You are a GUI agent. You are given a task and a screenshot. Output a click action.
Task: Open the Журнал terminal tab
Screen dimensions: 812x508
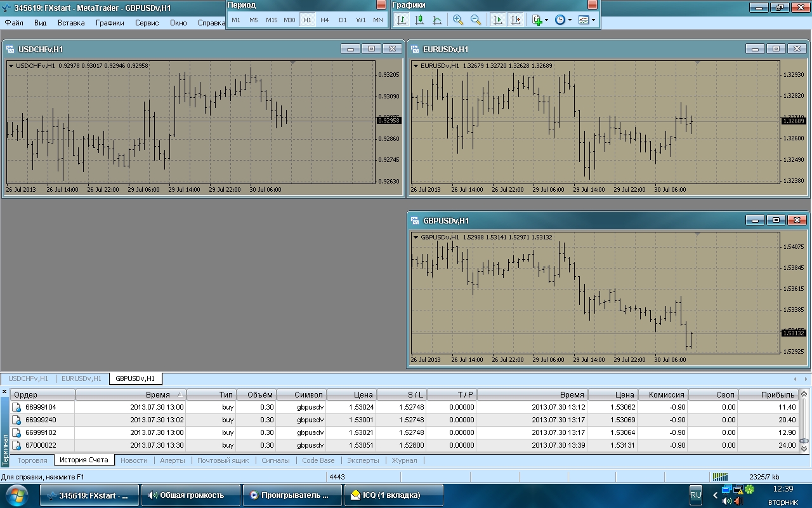405,460
